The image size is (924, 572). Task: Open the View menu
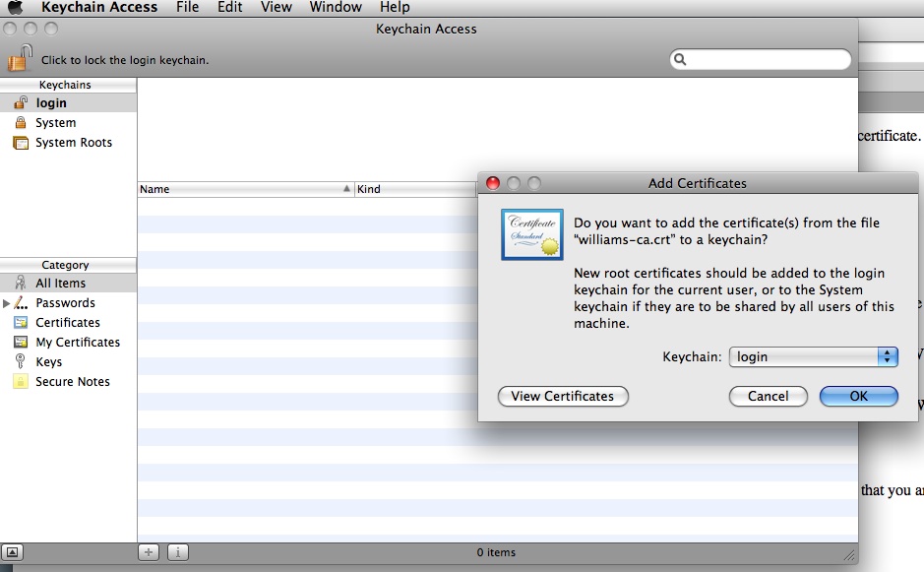click(276, 7)
